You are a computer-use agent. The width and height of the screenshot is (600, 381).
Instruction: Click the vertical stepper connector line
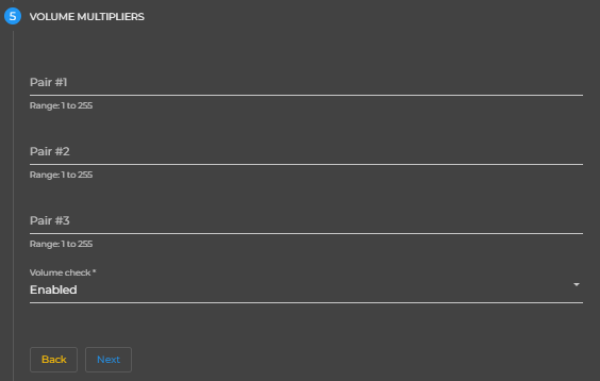coord(13,206)
